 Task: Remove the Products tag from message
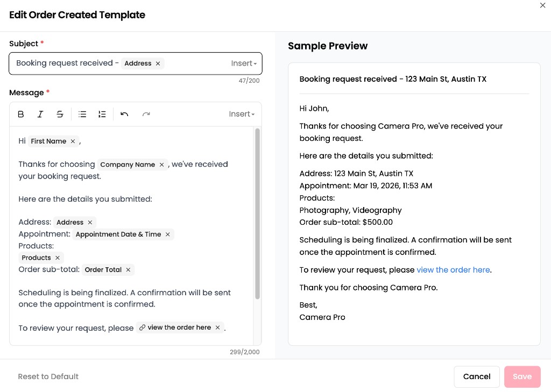click(58, 258)
